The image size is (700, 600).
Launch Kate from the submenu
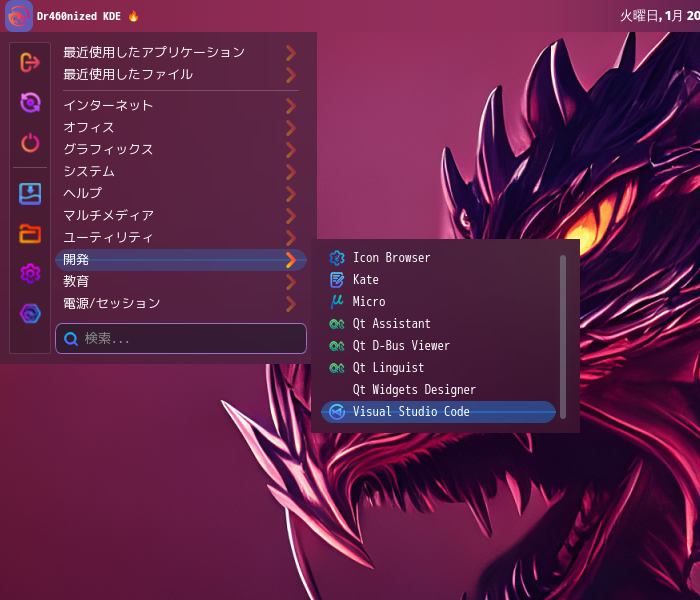(438, 280)
